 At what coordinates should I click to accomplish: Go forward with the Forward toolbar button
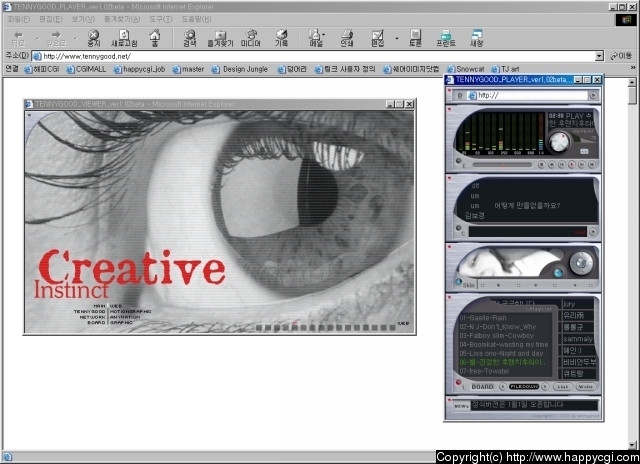pyautogui.click(x=56, y=38)
